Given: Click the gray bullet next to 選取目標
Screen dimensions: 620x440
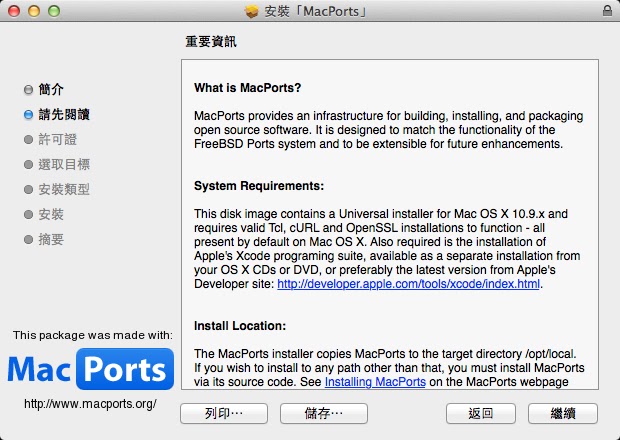Looking at the screenshot, I should pyautogui.click(x=28, y=164).
